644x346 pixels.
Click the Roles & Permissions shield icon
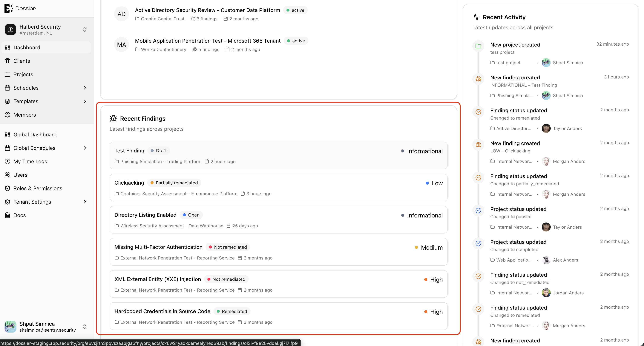(x=7, y=188)
